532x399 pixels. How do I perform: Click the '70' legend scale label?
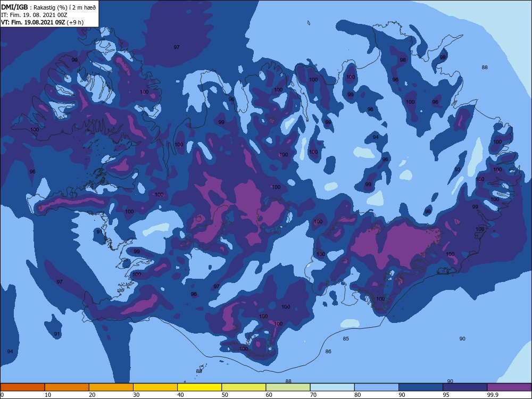click(313, 395)
